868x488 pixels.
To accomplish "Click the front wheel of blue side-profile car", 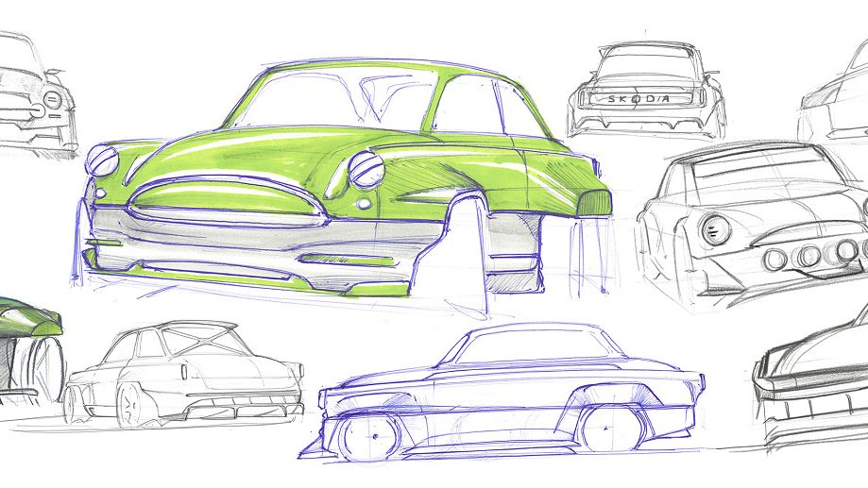I will click(x=370, y=438).
